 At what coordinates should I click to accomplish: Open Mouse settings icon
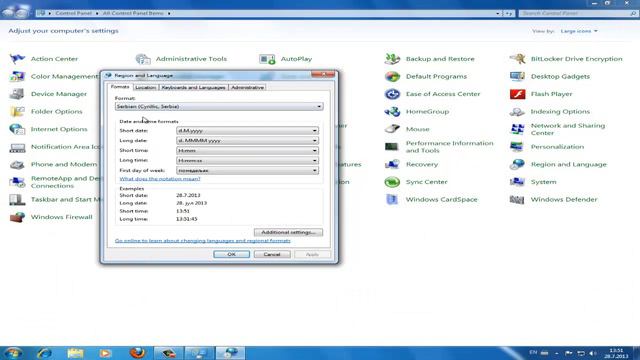point(392,129)
